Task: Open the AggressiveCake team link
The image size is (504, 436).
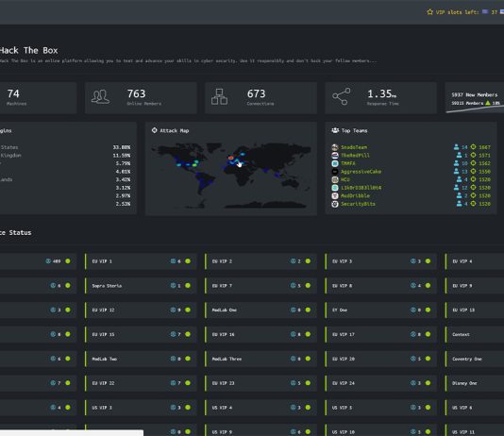Action: tap(361, 172)
